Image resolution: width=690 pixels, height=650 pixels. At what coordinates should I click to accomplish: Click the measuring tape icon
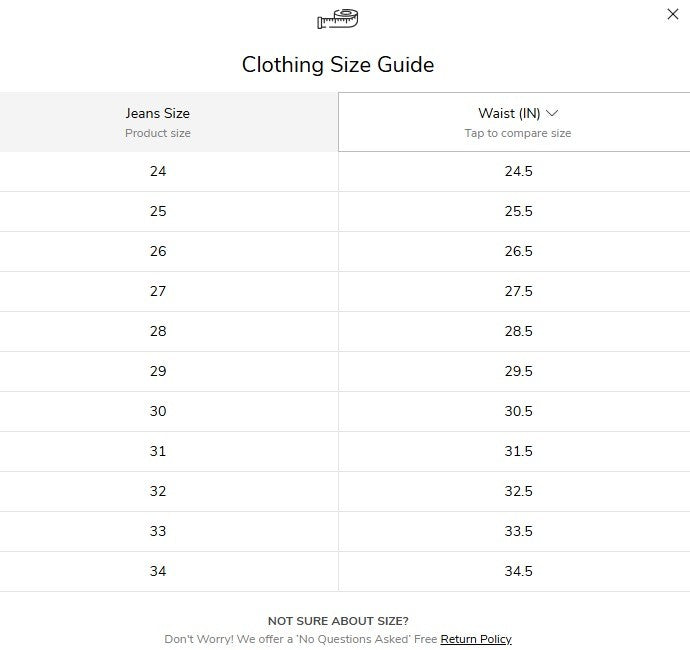(338, 19)
